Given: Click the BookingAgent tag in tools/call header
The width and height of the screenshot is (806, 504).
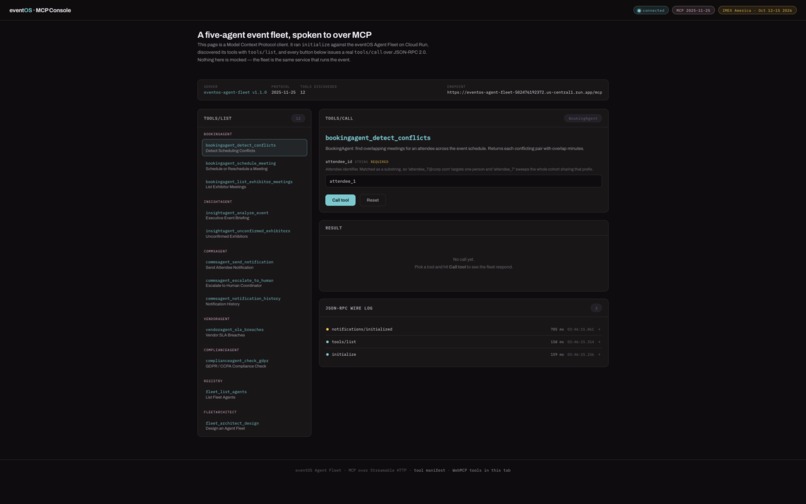Looking at the screenshot, I should click(583, 118).
